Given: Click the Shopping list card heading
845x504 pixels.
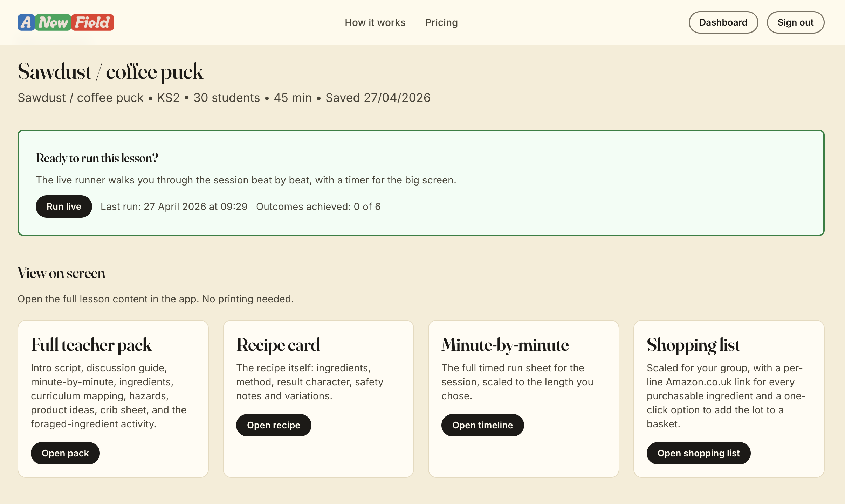Looking at the screenshot, I should (x=693, y=345).
